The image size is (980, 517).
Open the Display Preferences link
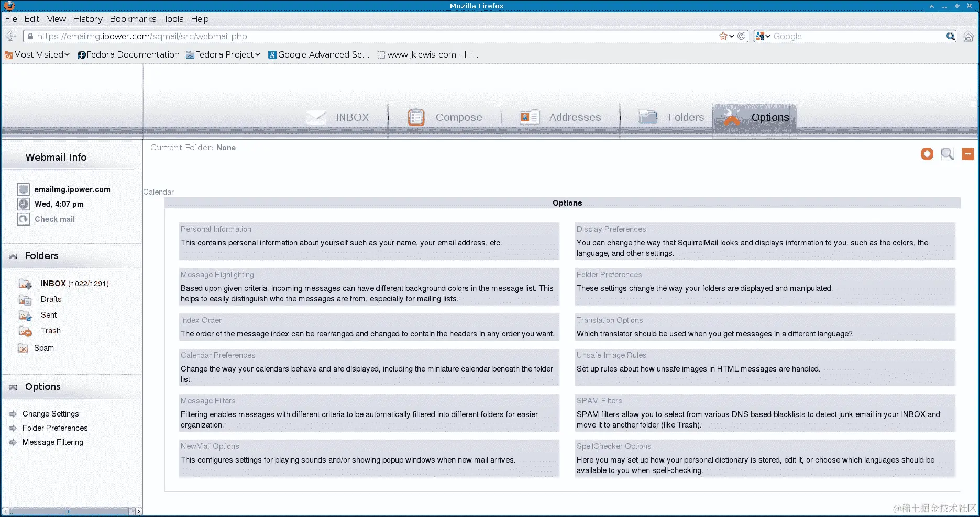(611, 229)
